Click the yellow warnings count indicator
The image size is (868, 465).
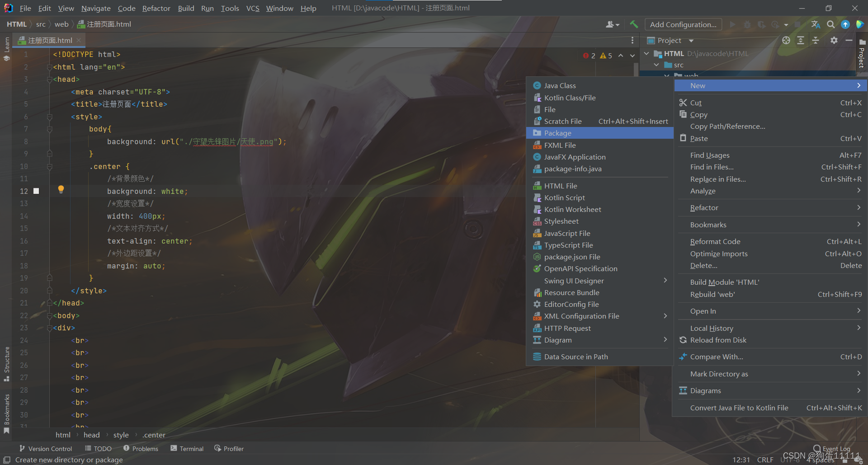[x=606, y=56]
